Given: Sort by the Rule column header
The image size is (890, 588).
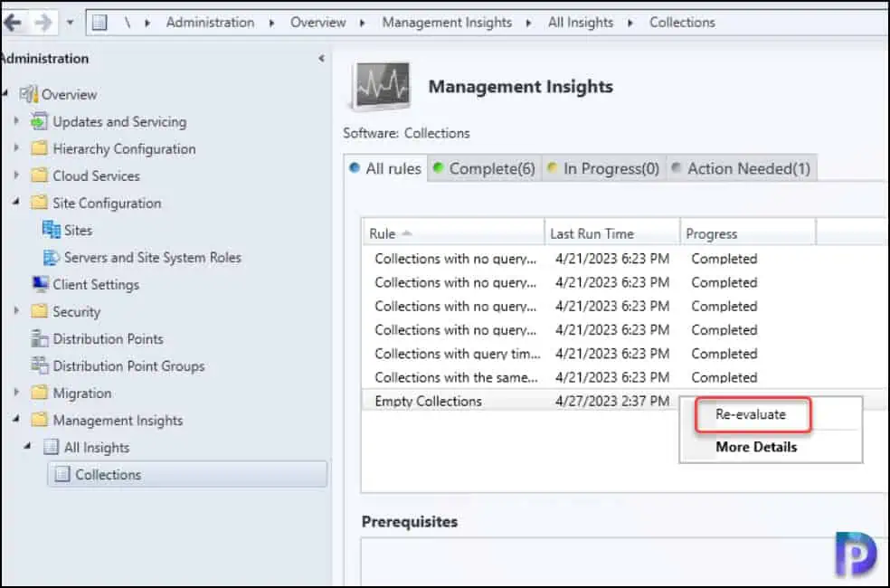Looking at the screenshot, I should point(453,233).
